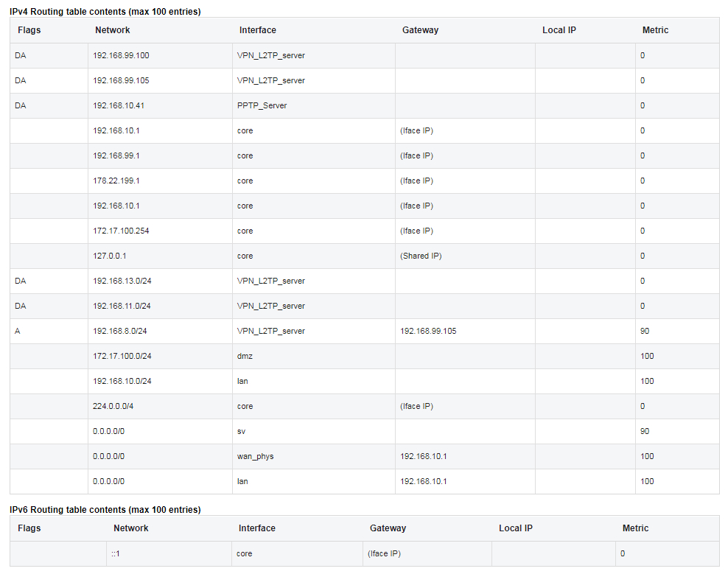The width and height of the screenshot is (728, 574).
Task: Select the 178.22.199.1 network cell
Action: [116, 181]
